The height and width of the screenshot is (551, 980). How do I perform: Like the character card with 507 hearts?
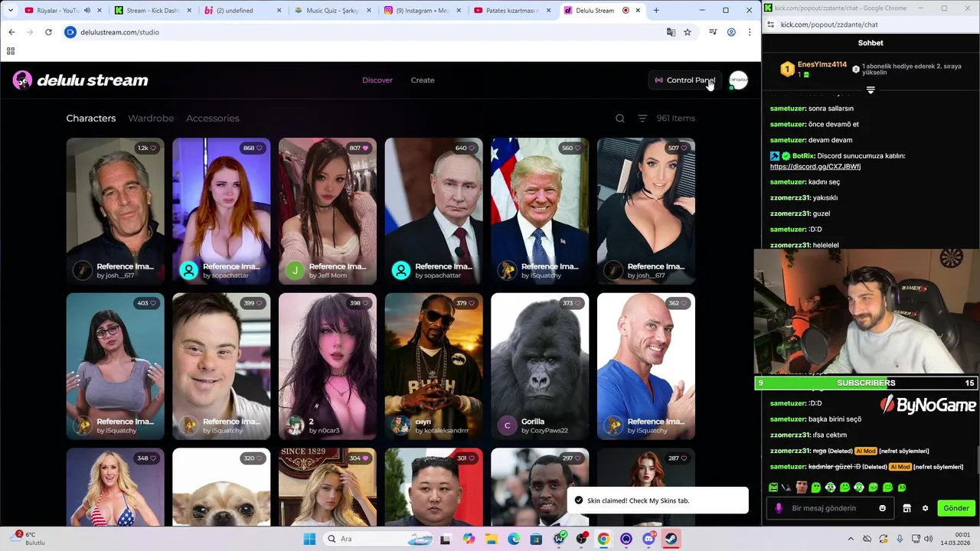coord(678,148)
